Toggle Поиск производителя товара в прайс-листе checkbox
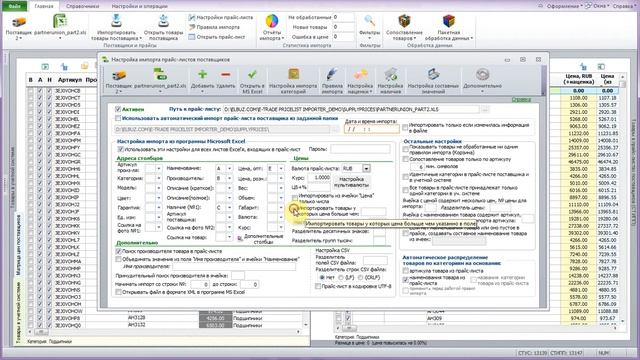The width and height of the screenshot is (640, 360). [118, 251]
